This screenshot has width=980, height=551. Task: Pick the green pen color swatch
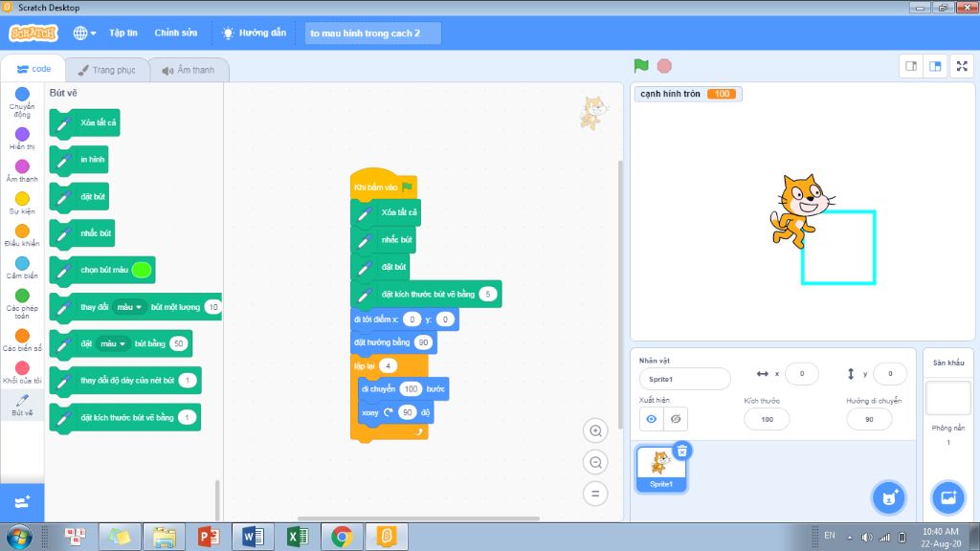[x=142, y=270]
